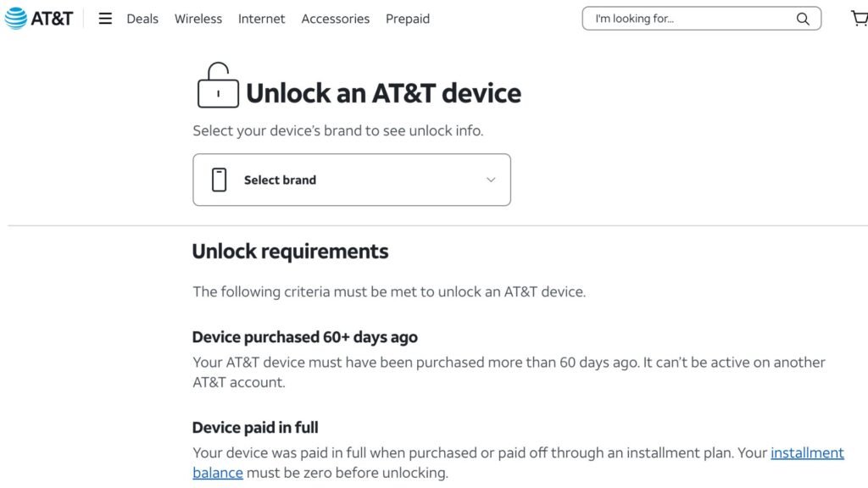Follow the installment balance link

pos(806,452)
